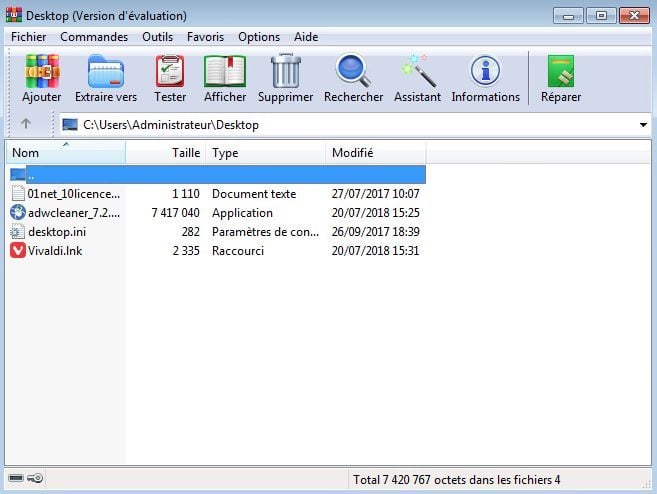The height and width of the screenshot is (494, 657).
Task: Open the Fichier menu
Action: [28, 37]
